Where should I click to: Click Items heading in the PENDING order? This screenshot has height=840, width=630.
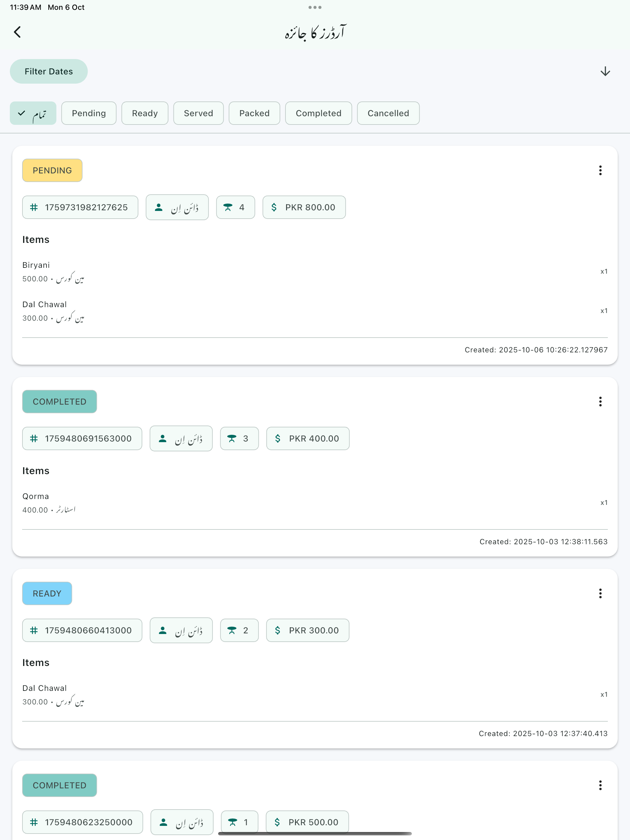[36, 240]
